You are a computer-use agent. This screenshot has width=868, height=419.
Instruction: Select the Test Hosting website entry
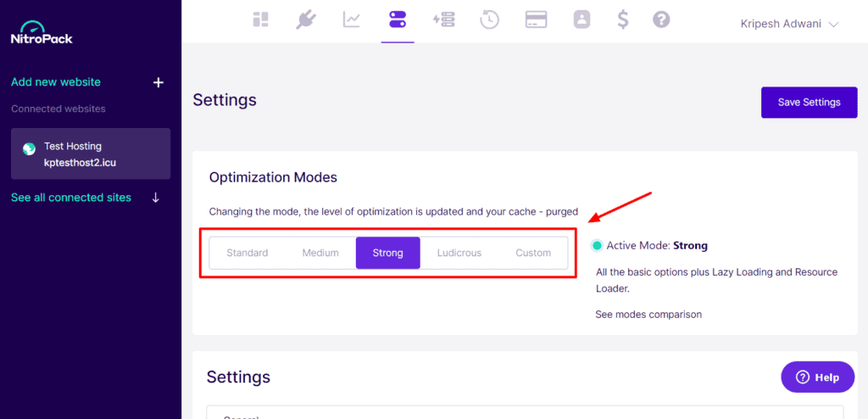[x=91, y=154]
